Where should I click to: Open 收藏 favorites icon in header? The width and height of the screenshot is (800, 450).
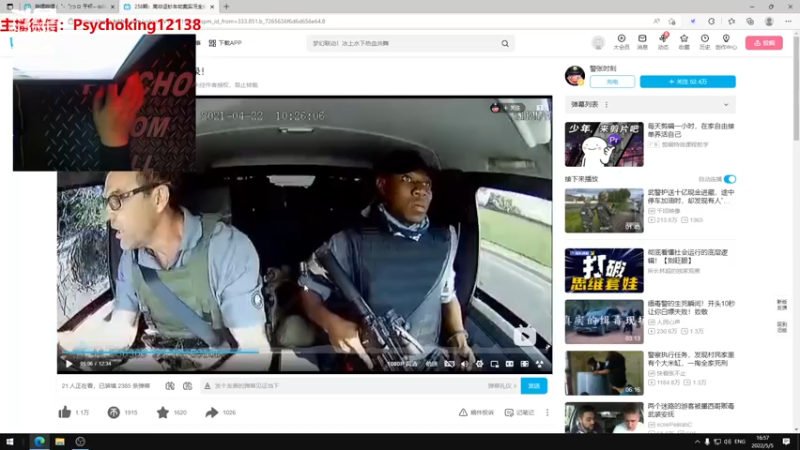[684, 42]
